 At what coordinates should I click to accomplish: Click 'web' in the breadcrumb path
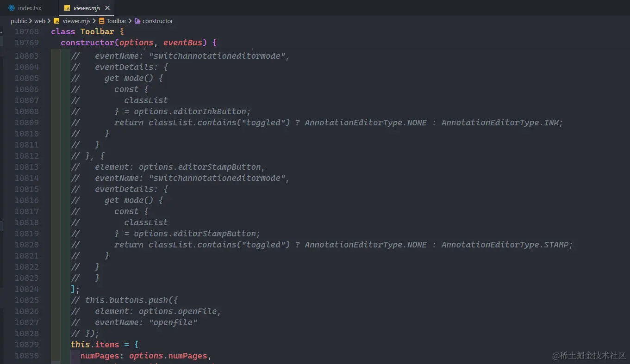tap(39, 21)
